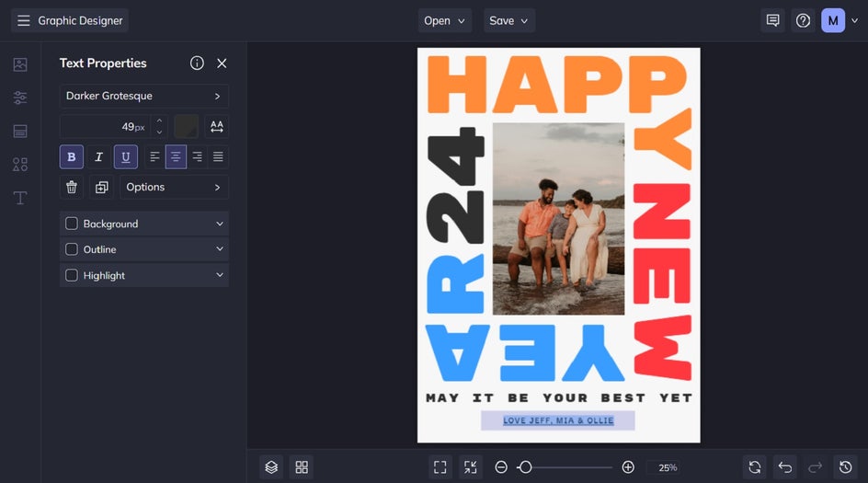Click the reset rotate icon
The height and width of the screenshot is (483, 868).
pyautogui.click(x=755, y=467)
